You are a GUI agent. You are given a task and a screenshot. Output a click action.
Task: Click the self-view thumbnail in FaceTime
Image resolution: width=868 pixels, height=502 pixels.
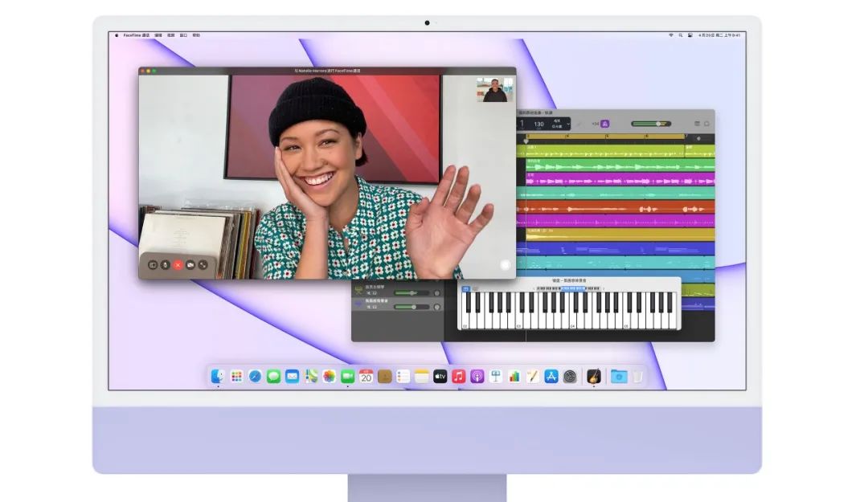pos(494,90)
